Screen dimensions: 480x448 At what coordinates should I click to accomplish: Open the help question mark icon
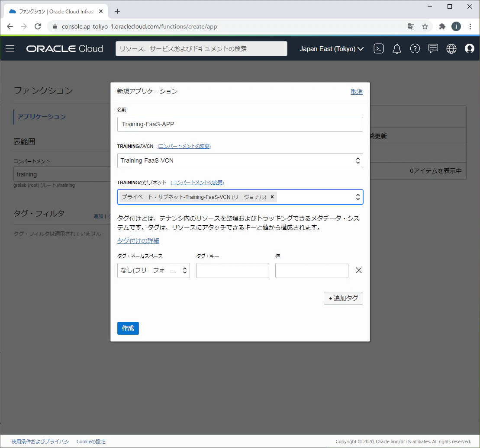click(x=415, y=48)
